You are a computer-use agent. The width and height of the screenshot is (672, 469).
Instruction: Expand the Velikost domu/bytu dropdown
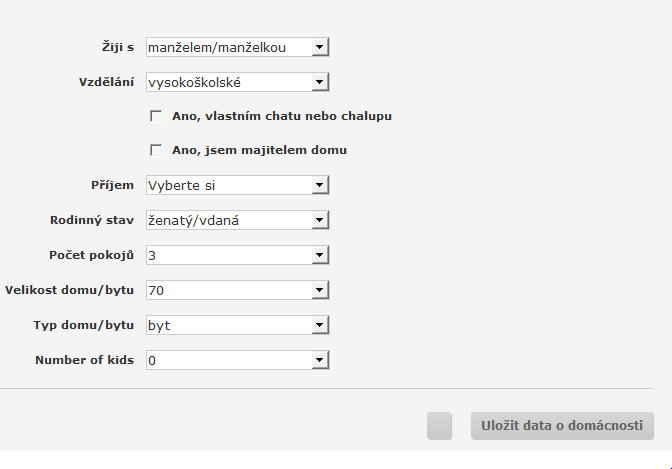(x=237, y=290)
